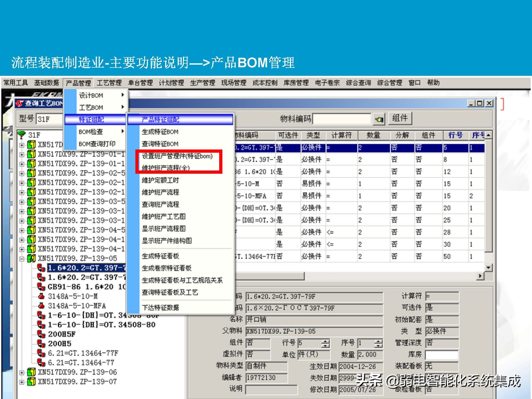Image resolution: width=532 pixels, height=399 pixels.
Task: Click the 类型 column header
Action: point(313,135)
